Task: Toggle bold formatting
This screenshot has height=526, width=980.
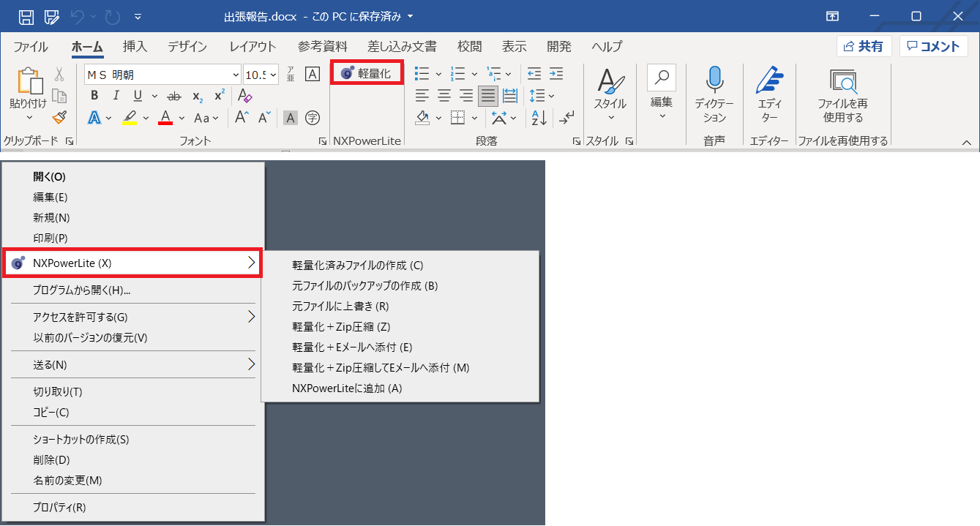Action: pos(94,96)
